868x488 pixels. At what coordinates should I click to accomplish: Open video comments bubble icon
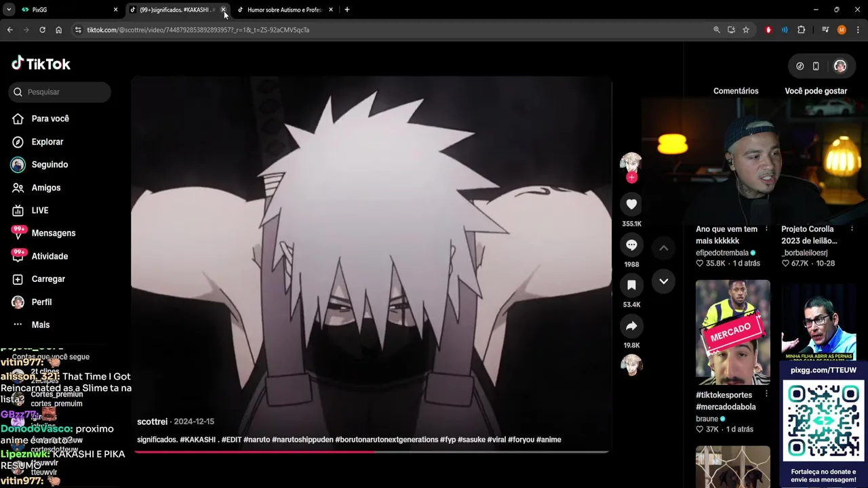click(631, 245)
